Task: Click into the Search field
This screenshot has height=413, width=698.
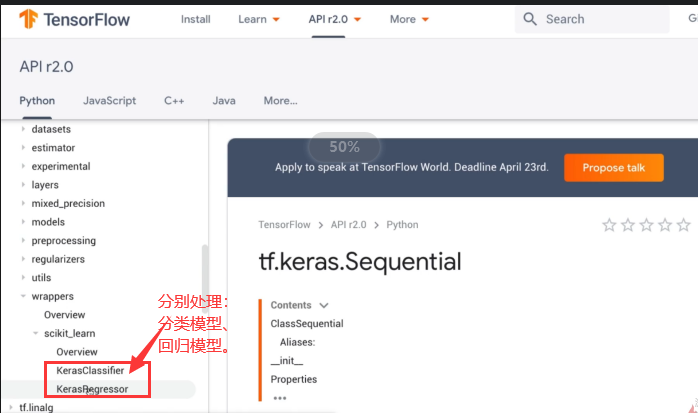Action: (592, 19)
